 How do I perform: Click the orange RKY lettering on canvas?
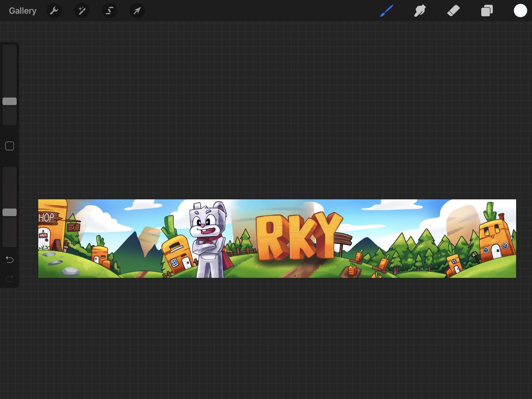[x=299, y=236]
